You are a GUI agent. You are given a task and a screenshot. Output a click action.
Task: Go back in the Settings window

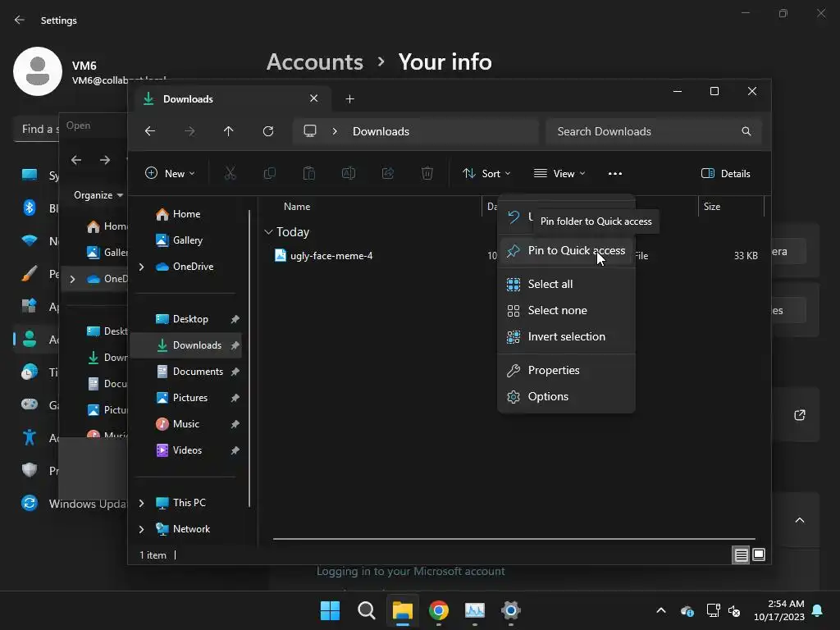pos(20,20)
